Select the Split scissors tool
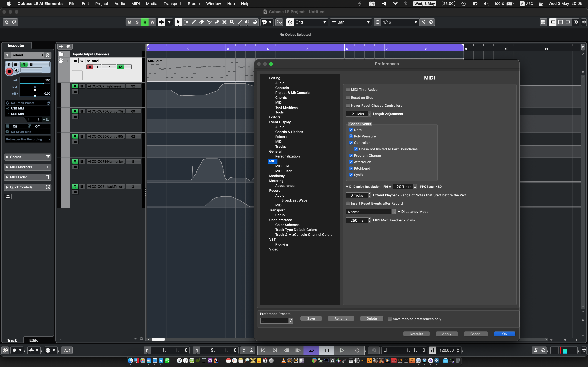 209,22
